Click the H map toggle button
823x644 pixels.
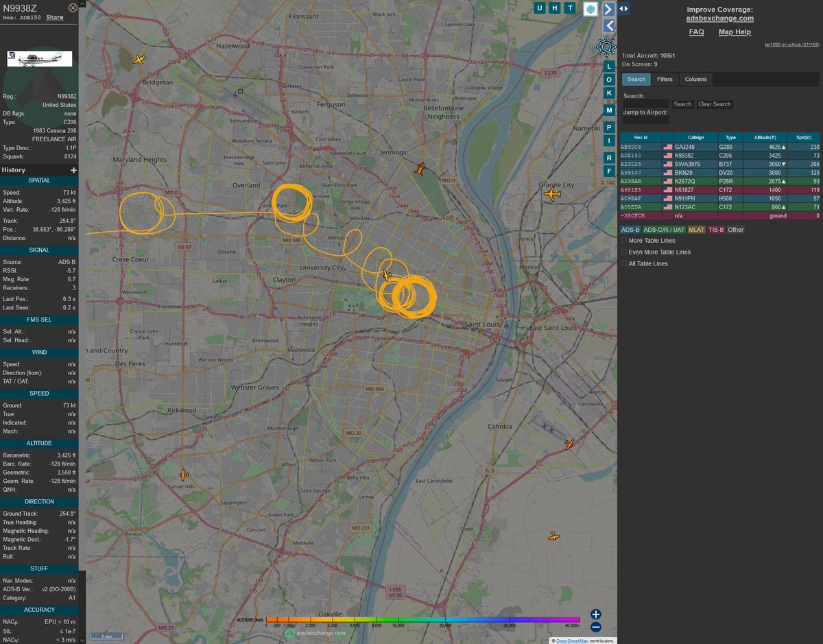point(556,8)
